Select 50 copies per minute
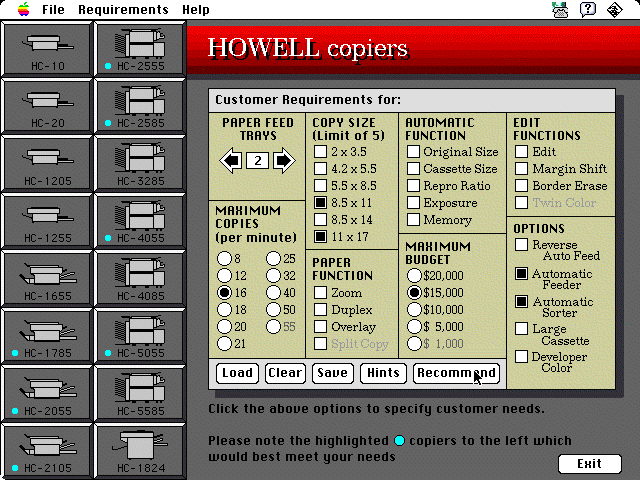This screenshot has width=640, height=480. pyautogui.click(x=273, y=310)
